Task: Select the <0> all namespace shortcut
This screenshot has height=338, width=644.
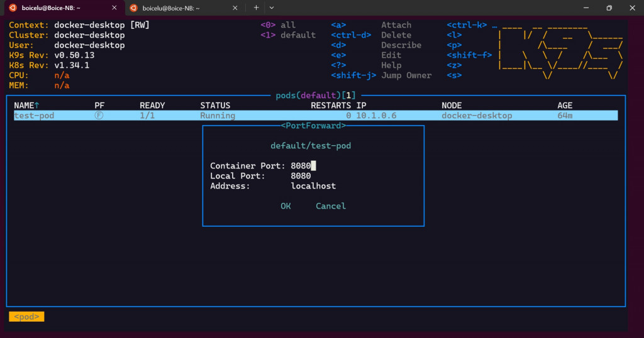Action: point(278,25)
